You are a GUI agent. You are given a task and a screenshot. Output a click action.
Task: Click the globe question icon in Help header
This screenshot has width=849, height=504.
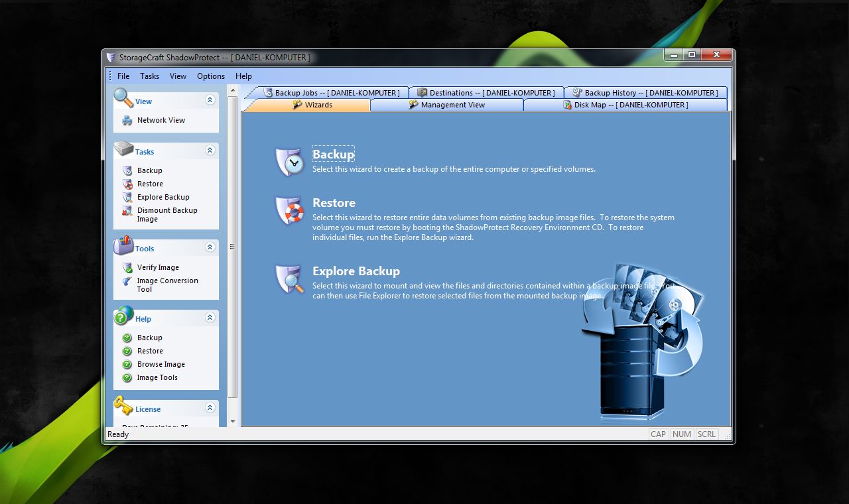pyautogui.click(x=123, y=316)
